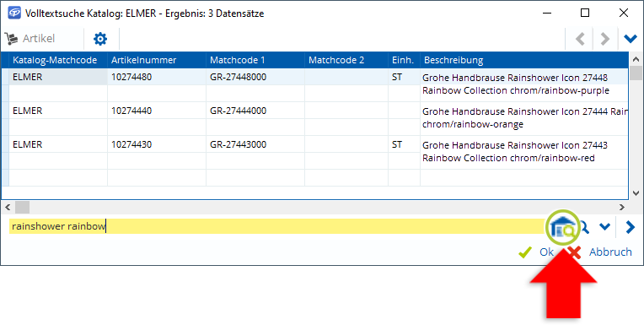Expand the top-right blue down chevron
The height and width of the screenshot is (325, 644).
(x=630, y=39)
